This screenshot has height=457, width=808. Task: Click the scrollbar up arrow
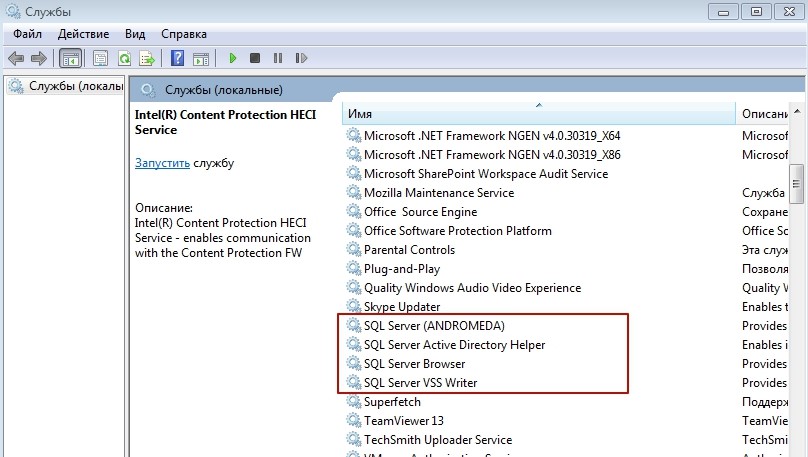click(x=797, y=111)
